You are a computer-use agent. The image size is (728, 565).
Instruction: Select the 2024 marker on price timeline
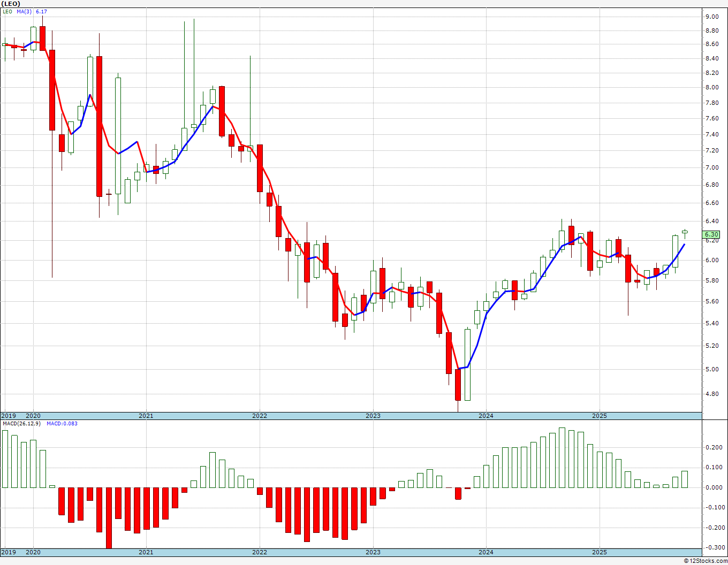[486, 416]
